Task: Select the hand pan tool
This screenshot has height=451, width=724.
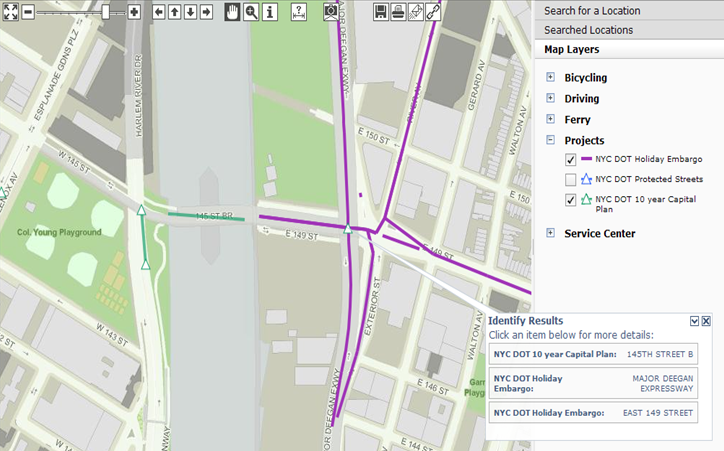Action: [x=232, y=12]
